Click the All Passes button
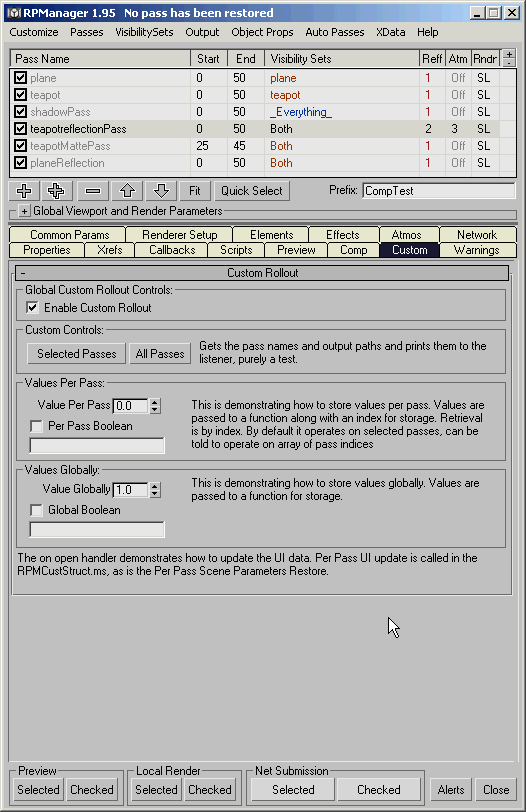Image resolution: width=526 pixels, height=812 pixels. [160, 354]
